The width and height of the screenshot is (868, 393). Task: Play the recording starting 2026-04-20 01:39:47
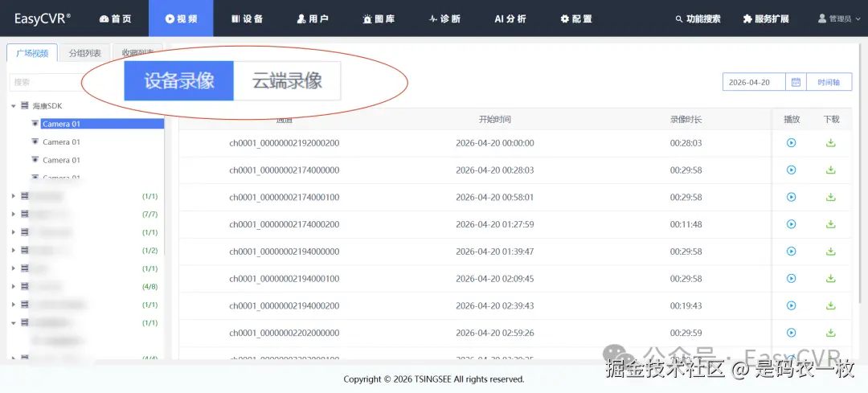coord(791,252)
